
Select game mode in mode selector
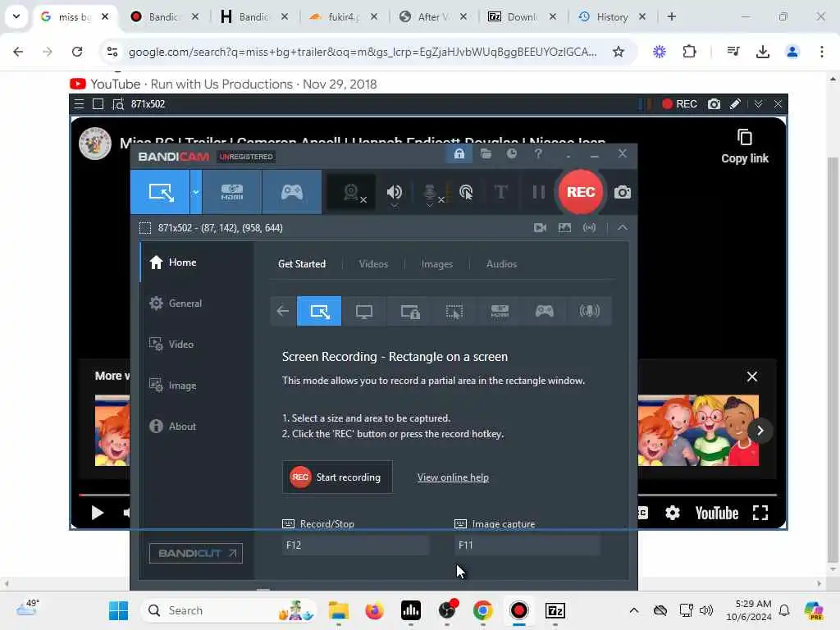tap(545, 311)
